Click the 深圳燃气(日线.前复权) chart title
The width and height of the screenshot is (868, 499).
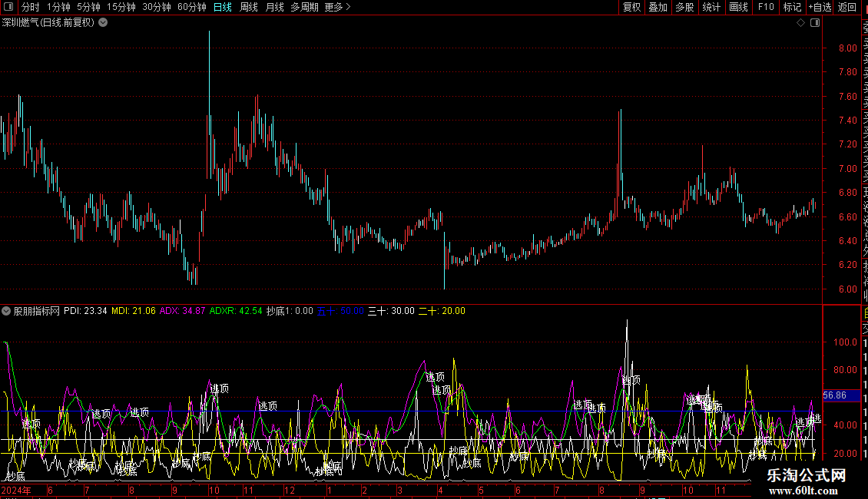[x=48, y=23]
